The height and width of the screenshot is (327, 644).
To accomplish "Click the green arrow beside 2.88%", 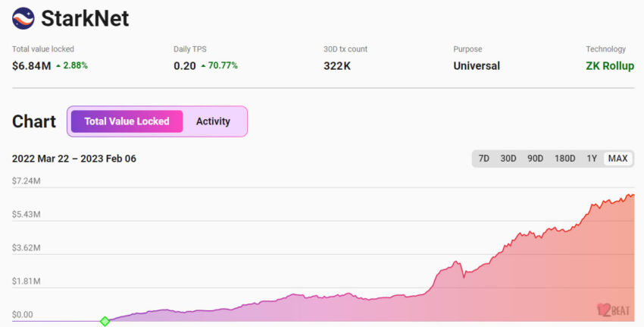I will [58, 66].
